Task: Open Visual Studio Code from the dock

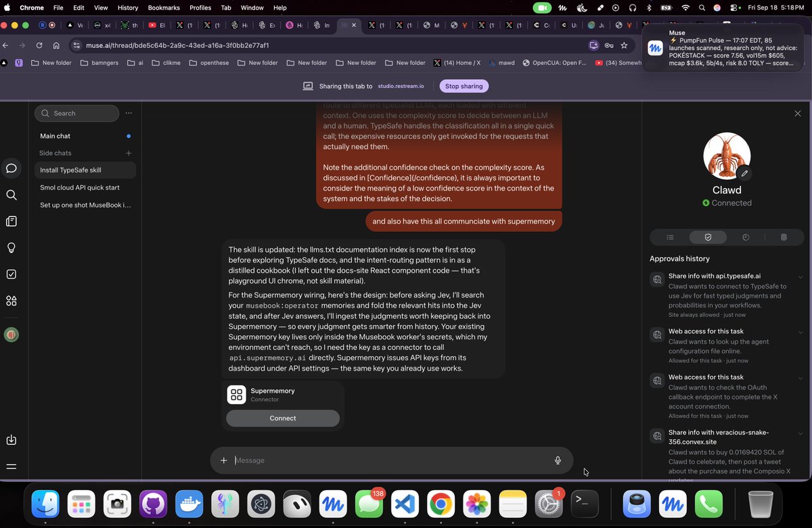Action: 405,504
